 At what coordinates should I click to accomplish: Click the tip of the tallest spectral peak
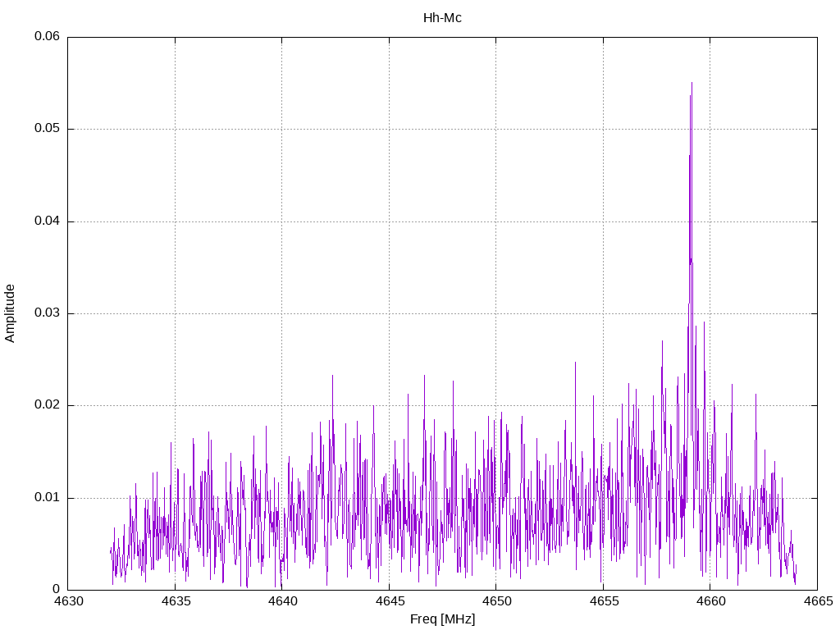point(692,83)
